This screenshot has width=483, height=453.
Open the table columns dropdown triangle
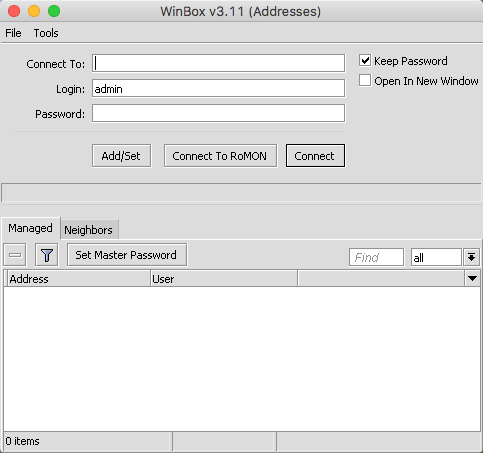(x=472, y=278)
